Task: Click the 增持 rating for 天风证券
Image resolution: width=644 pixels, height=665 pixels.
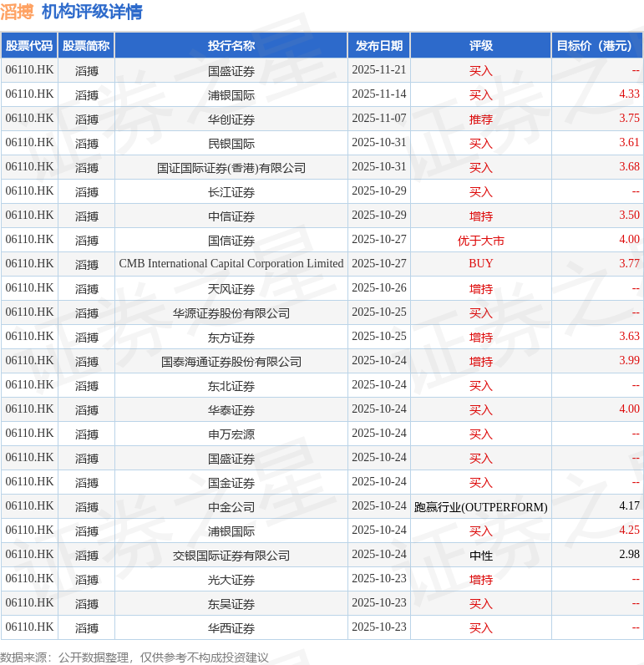Action: (481, 289)
